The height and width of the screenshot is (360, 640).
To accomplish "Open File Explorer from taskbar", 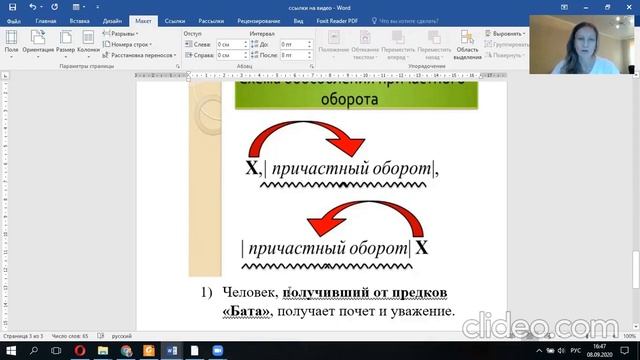I will [x=103, y=351].
